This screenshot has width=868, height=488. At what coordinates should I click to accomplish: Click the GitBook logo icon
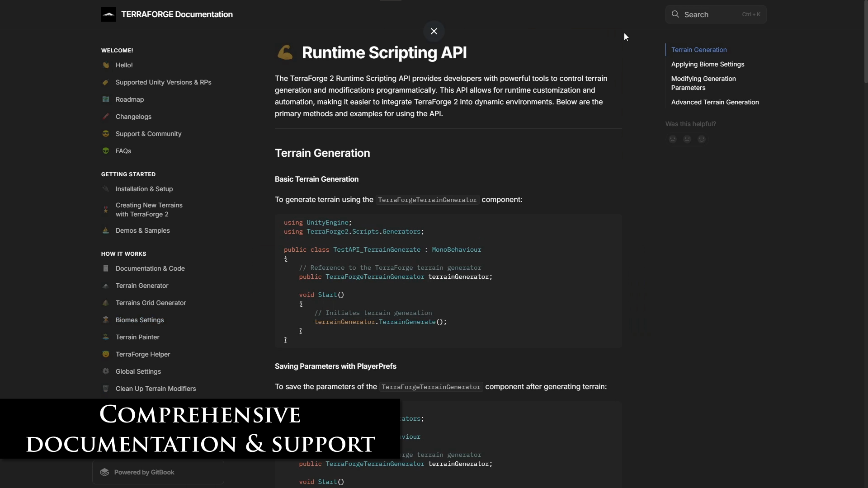tap(104, 472)
